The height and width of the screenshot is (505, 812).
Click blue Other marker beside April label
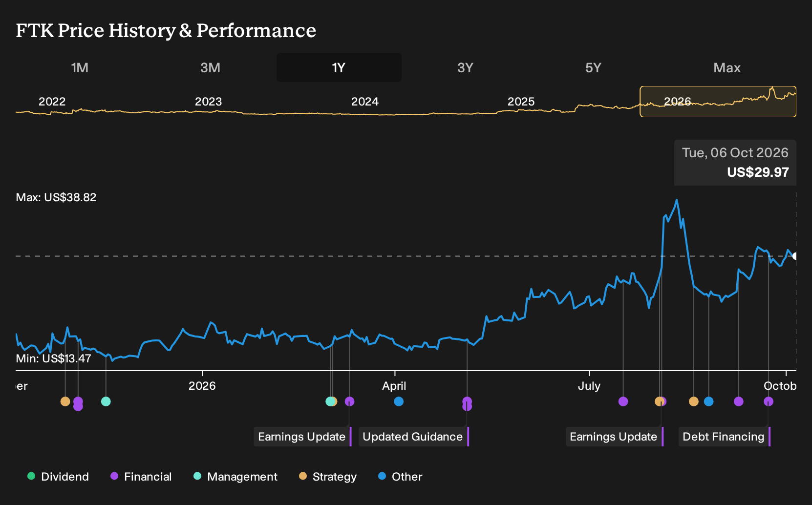[x=399, y=401]
